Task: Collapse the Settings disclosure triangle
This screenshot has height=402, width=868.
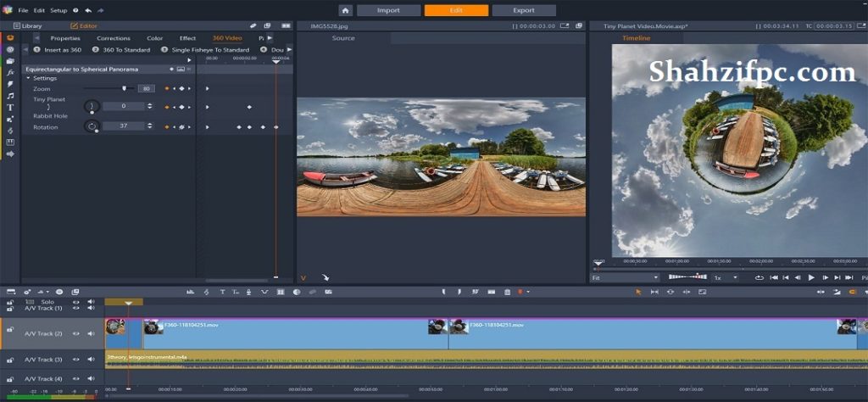Action: 28,78
